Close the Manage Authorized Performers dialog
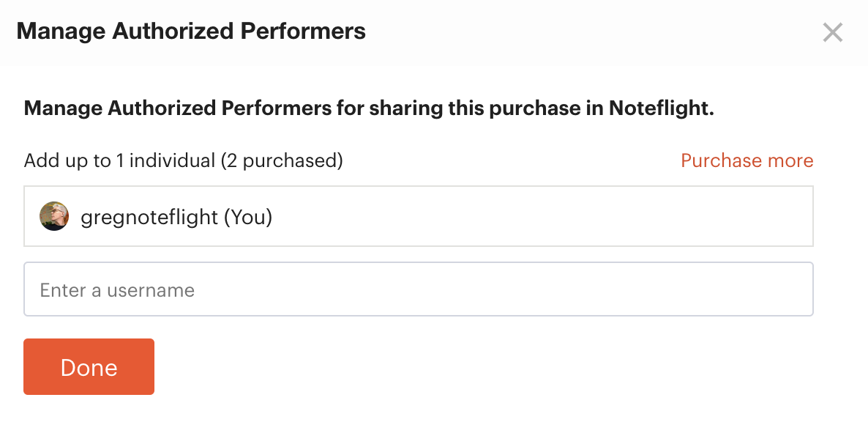This screenshot has height=422, width=868. pyautogui.click(x=832, y=33)
